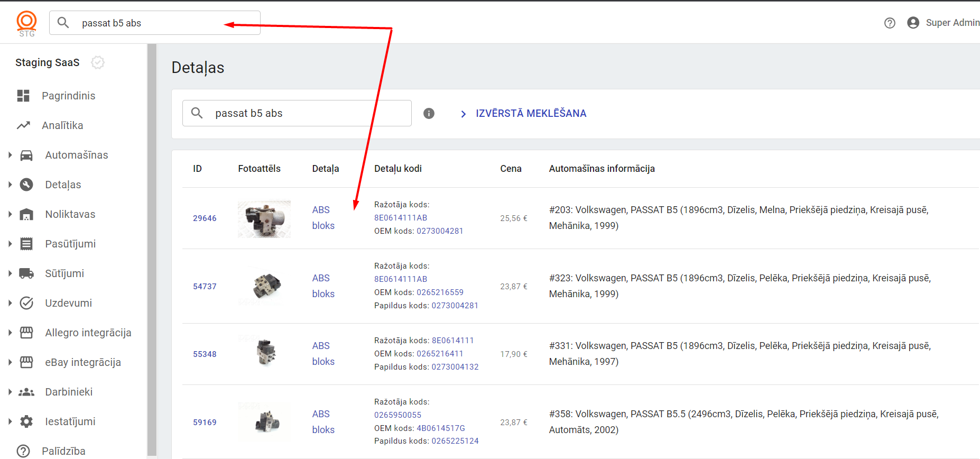
Task: Click the orange STG logo
Action: pos(26,24)
